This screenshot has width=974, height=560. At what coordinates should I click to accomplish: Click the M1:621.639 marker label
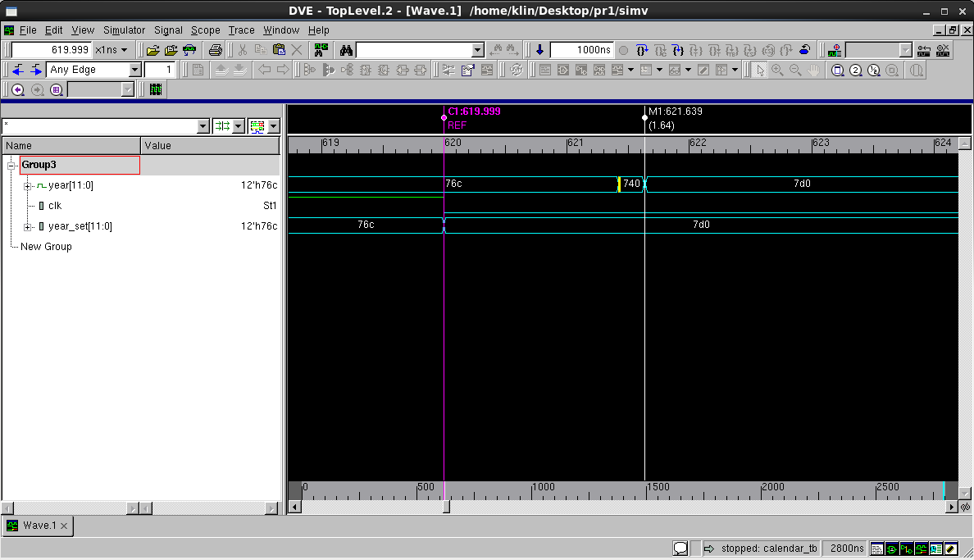(x=676, y=112)
